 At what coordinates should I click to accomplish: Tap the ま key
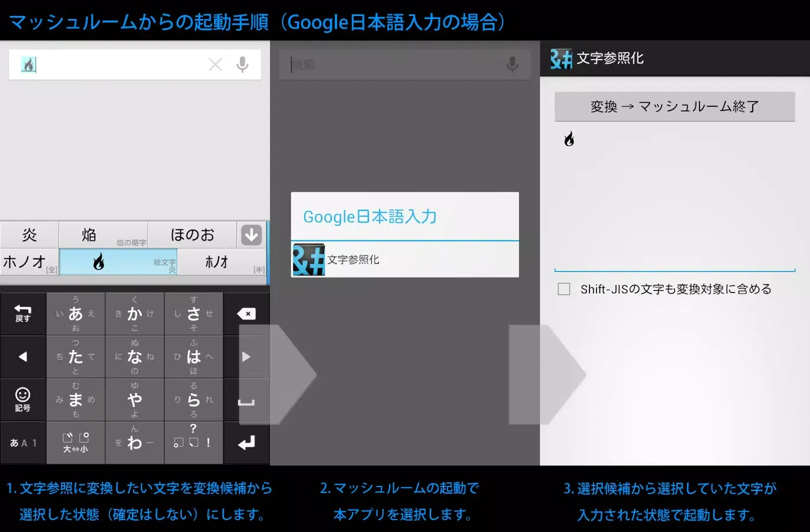click(x=76, y=400)
